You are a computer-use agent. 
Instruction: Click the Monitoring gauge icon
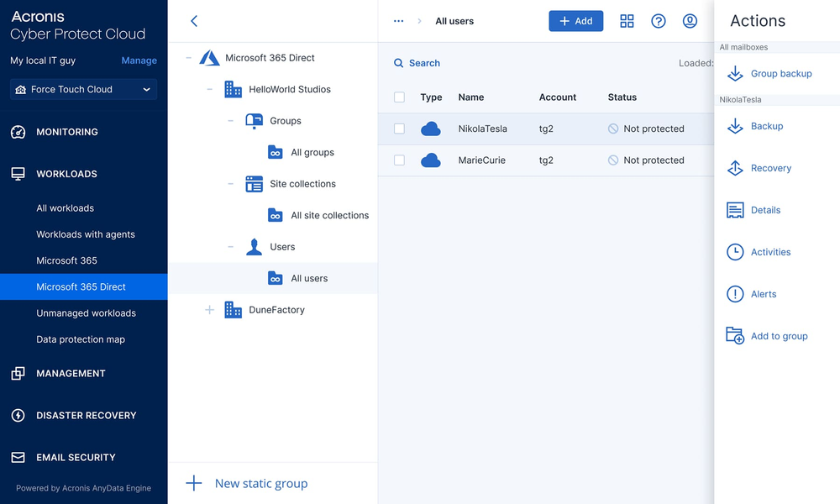pos(18,132)
